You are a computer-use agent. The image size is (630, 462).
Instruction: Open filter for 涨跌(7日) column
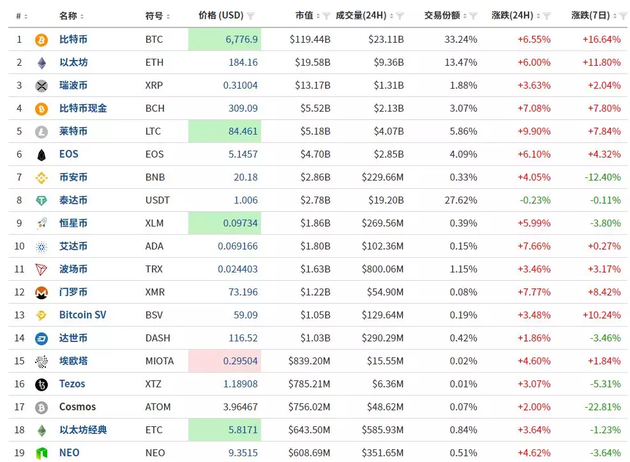coord(623,16)
